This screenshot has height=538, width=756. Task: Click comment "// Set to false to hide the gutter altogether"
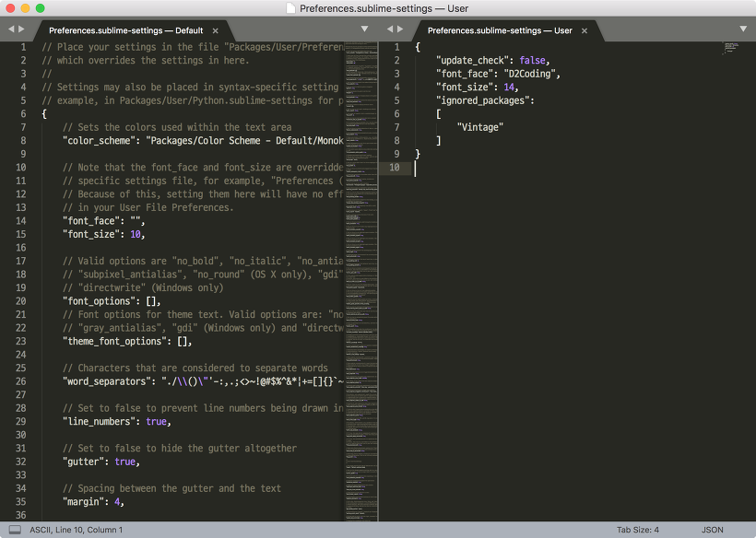(x=180, y=449)
